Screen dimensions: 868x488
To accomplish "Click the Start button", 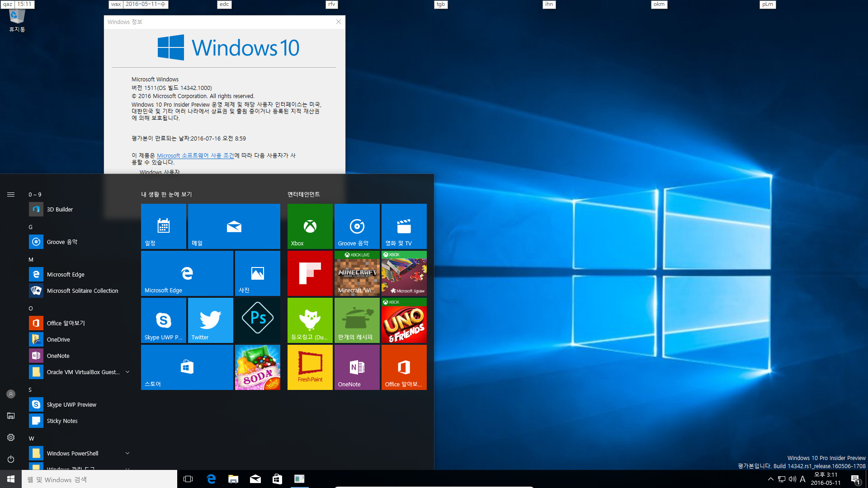I will (x=11, y=479).
